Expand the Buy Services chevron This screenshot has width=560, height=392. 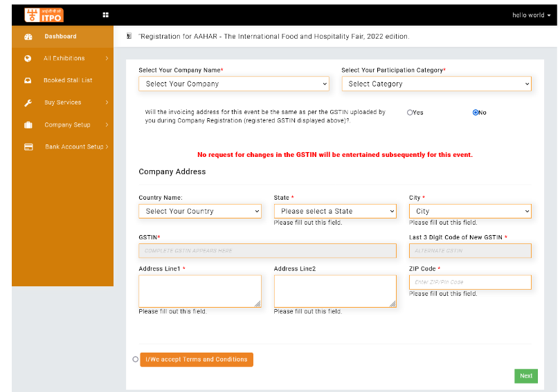107,102
